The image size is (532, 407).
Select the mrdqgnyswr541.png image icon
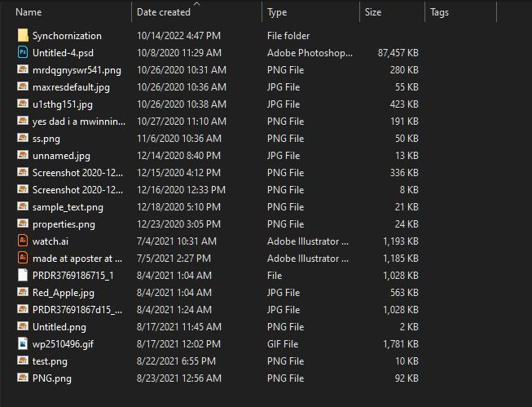click(x=22, y=70)
